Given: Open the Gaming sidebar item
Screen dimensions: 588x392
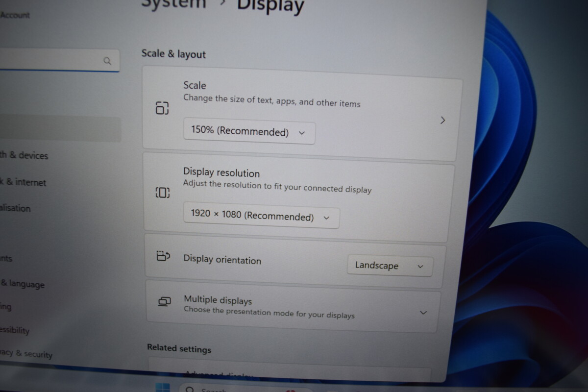Looking at the screenshot, I should pyautogui.click(x=6, y=307).
